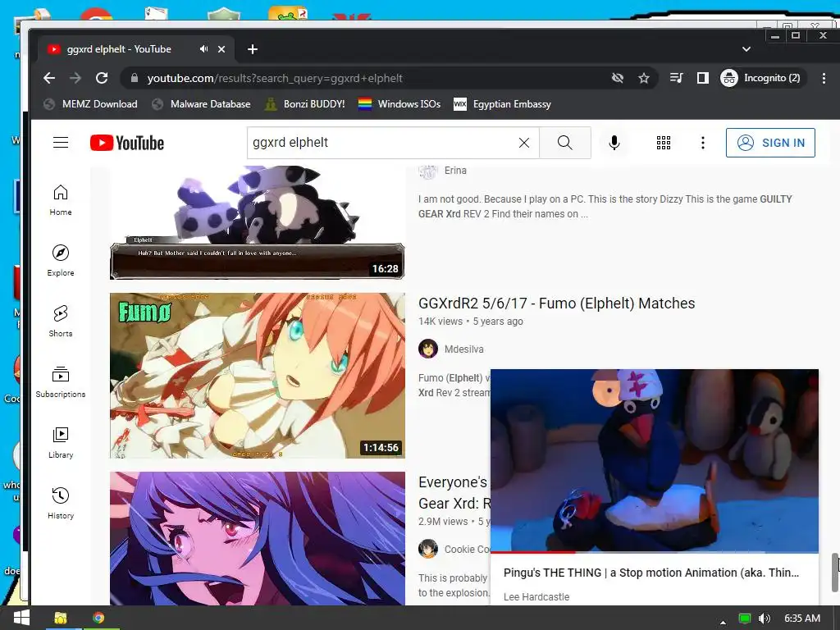840x630 pixels.
Task: Click the third-party cookies blocked eye icon
Action: point(618,78)
